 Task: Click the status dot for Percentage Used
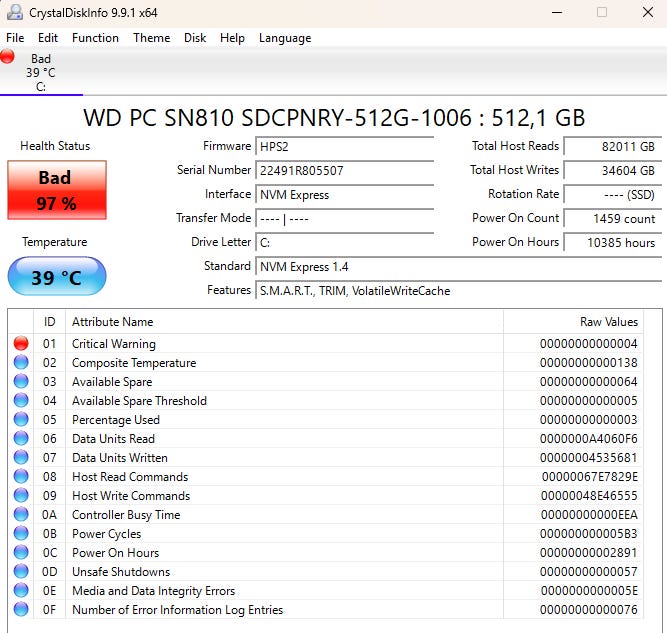[x=21, y=419]
